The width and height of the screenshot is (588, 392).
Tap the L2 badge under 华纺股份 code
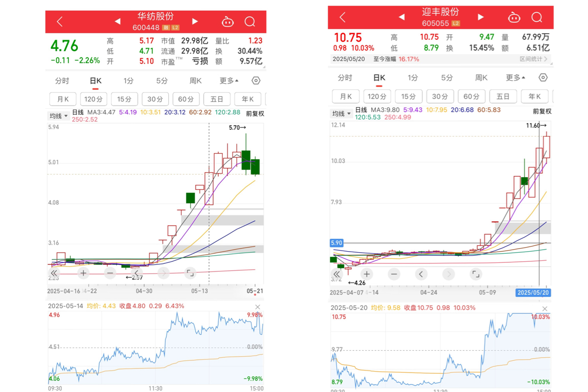(175, 28)
